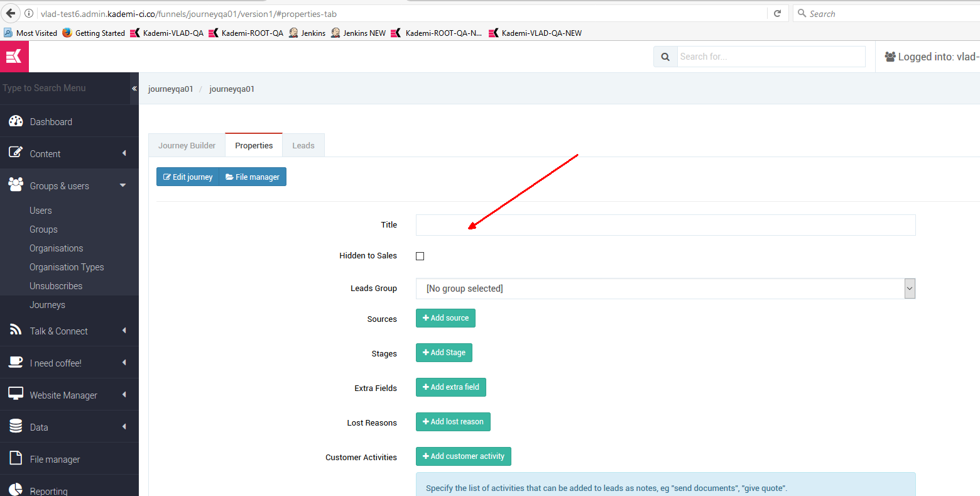The image size is (980, 496).
Task: Click the Add customer activity button
Action: (x=464, y=456)
